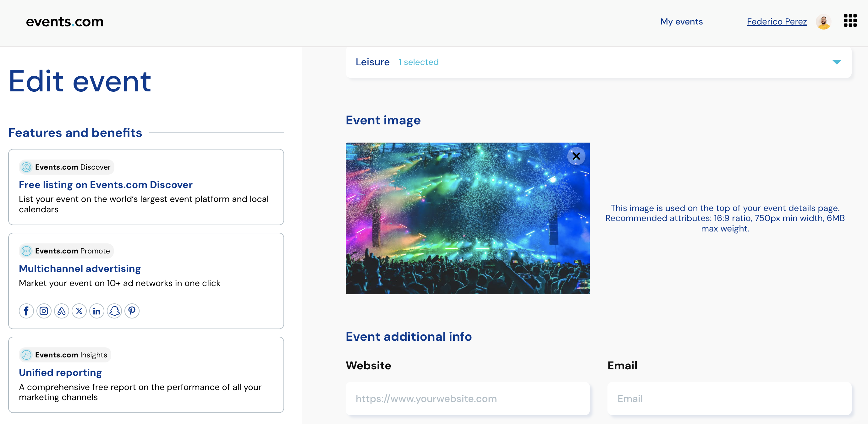This screenshot has height=424, width=868.
Task: Focus the Website input field
Action: click(x=468, y=399)
